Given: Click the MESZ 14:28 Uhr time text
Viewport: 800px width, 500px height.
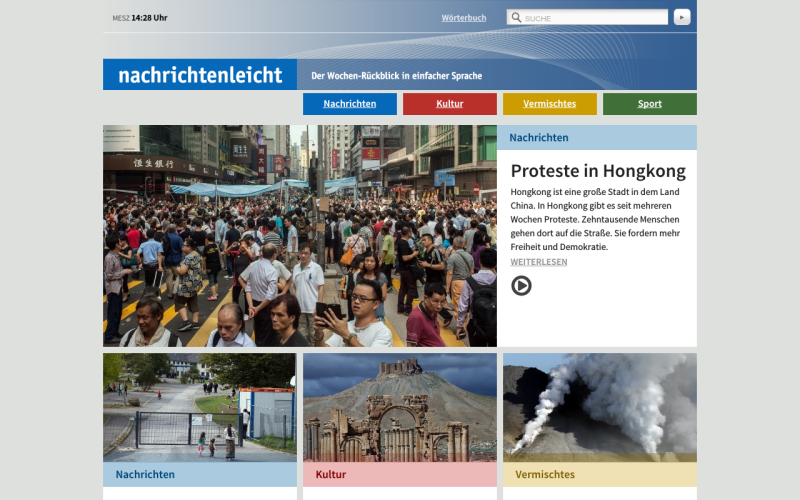Looking at the screenshot, I should pyautogui.click(x=140, y=18).
